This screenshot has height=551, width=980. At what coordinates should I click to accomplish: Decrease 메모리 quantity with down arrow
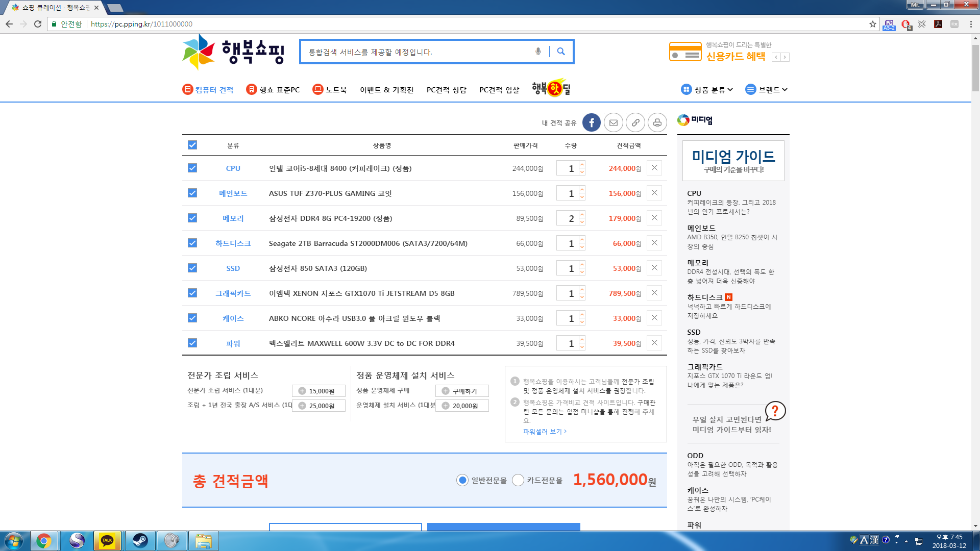point(582,222)
